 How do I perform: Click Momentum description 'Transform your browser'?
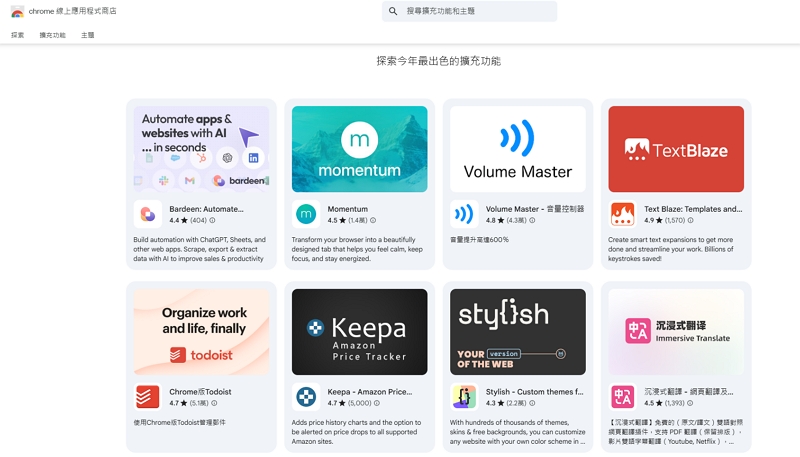357,249
